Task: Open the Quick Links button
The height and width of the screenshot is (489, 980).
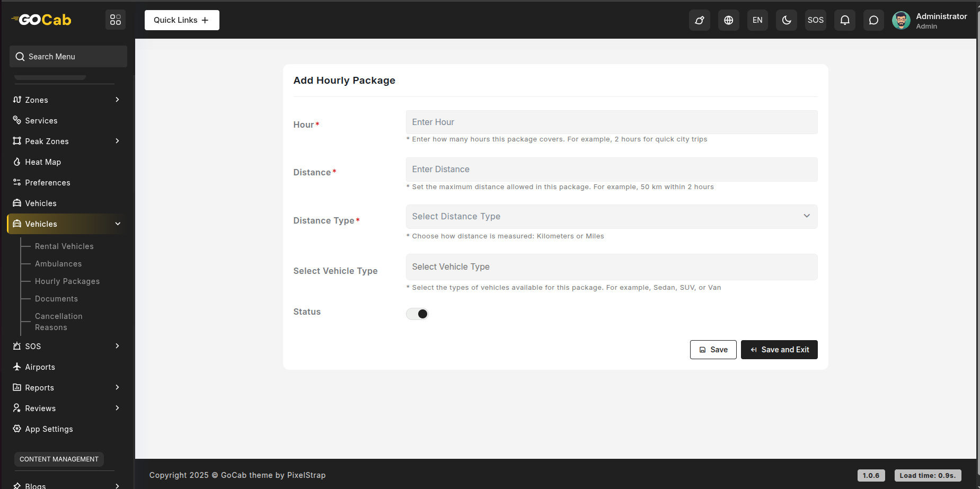Action: [182, 20]
